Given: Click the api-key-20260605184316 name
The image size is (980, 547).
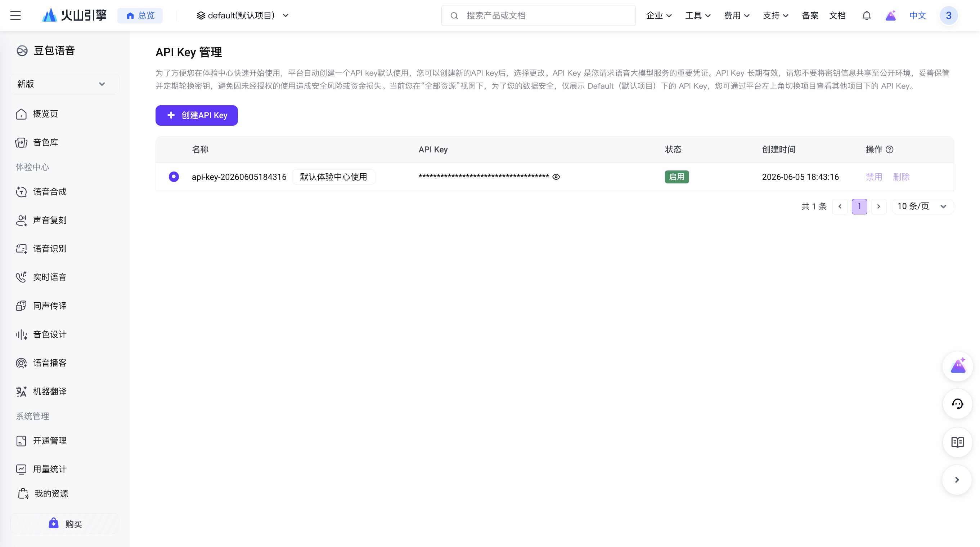Looking at the screenshot, I should click(239, 177).
